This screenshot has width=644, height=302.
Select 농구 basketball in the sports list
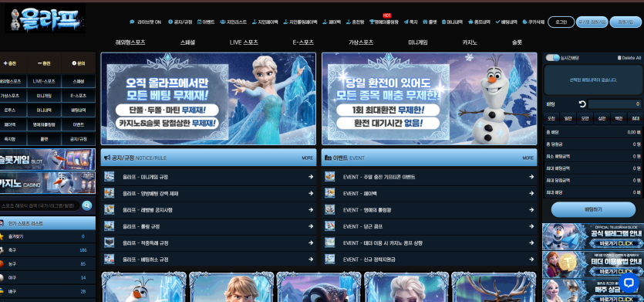point(48,263)
